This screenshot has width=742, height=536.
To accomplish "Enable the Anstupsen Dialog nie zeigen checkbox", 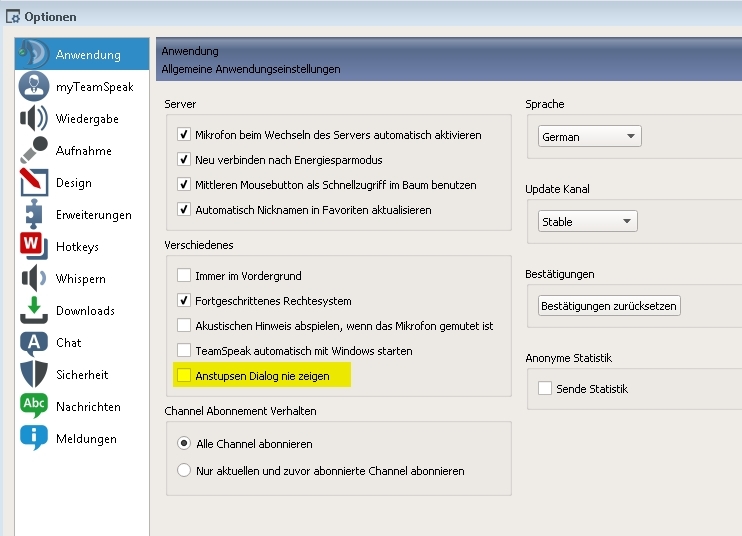I will 184,376.
